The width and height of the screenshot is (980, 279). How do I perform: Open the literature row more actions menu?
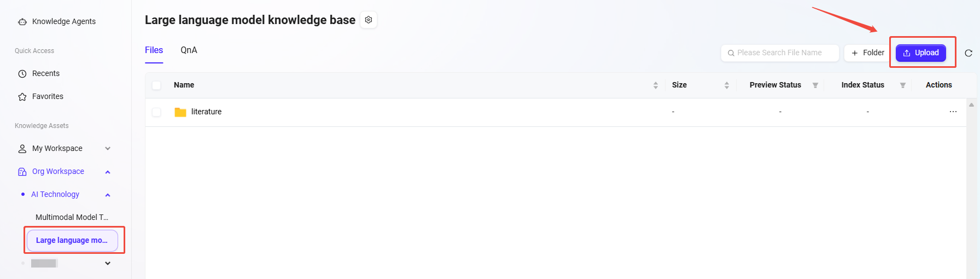953,112
